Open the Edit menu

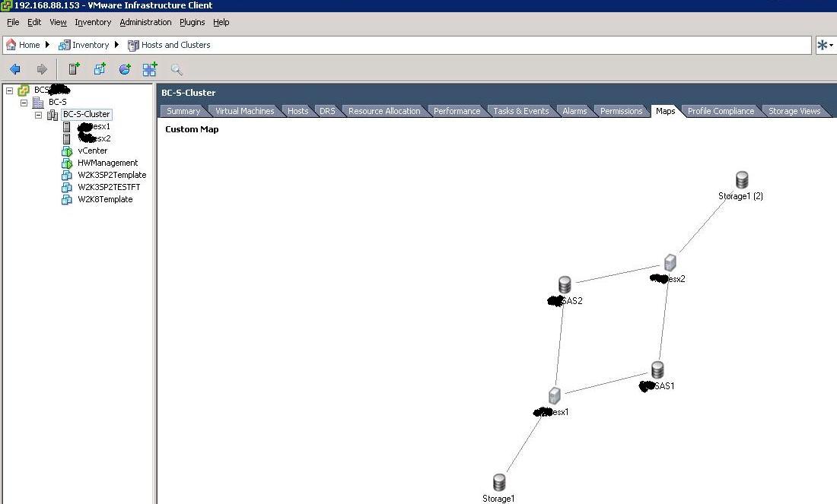(x=34, y=22)
